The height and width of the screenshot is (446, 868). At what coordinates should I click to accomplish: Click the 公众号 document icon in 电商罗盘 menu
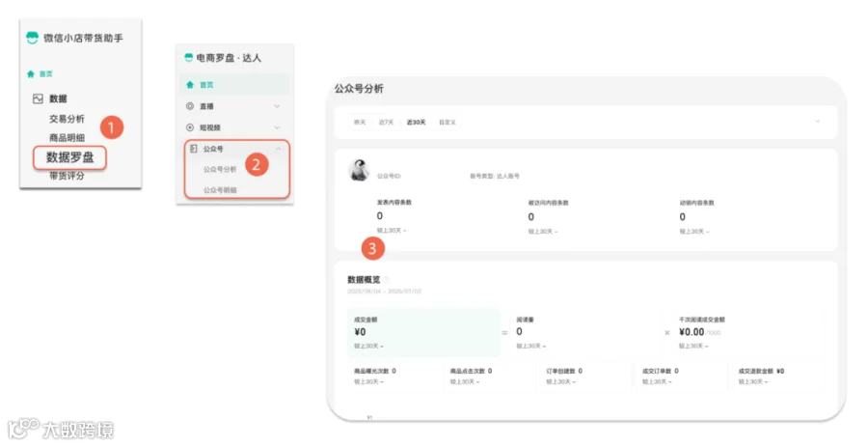[x=193, y=149]
